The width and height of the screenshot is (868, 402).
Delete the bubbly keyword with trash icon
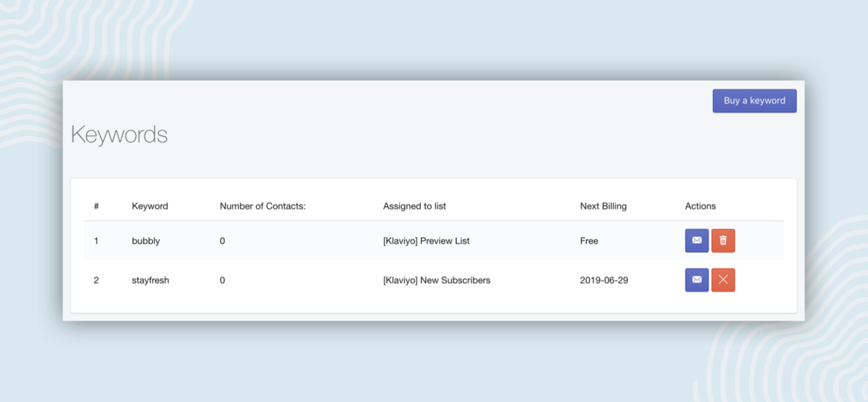(723, 240)
